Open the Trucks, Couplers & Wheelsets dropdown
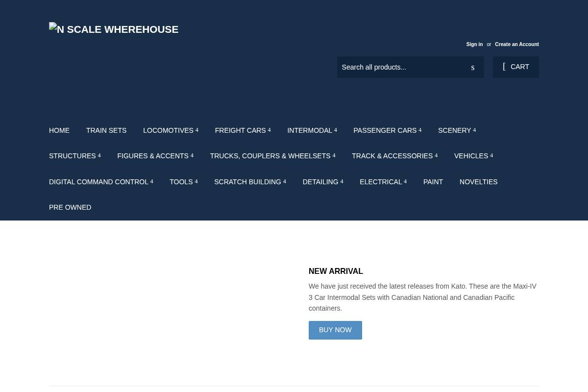 pyautogui.click(x=270, y=156)
